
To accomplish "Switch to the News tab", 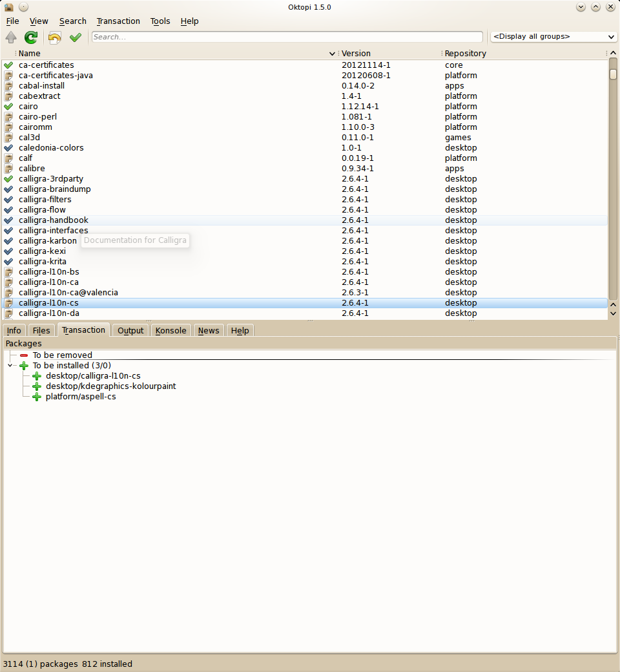I will click(x=209, y=330).
